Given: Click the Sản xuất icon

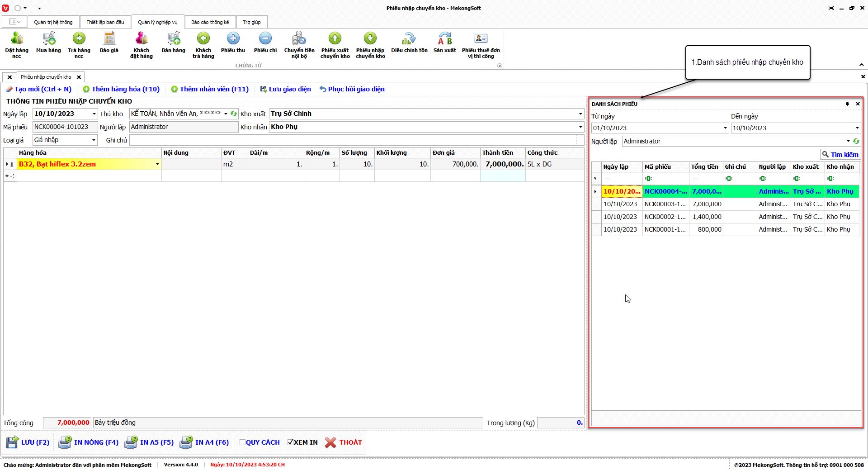Looking at the screenshot, I should (444, 39).
